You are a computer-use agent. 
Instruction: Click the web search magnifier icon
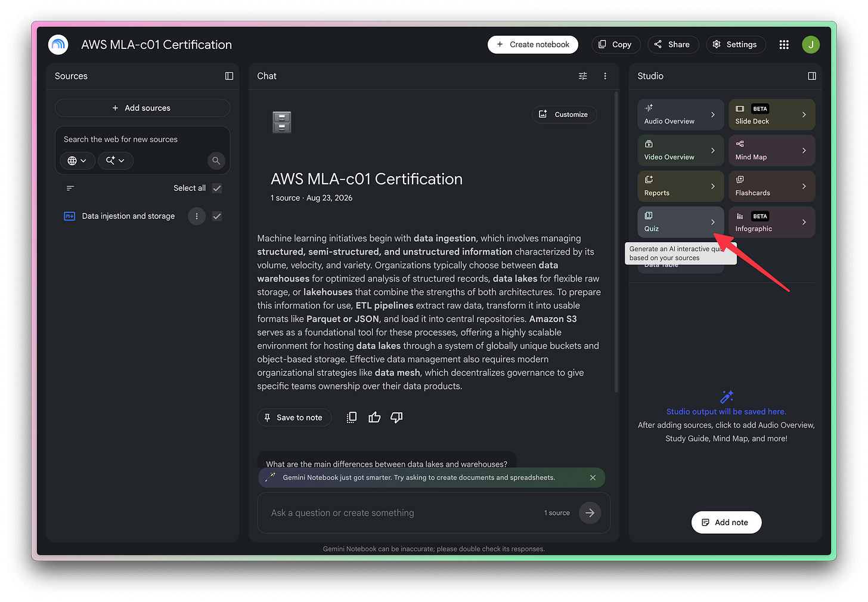point(216,160)
